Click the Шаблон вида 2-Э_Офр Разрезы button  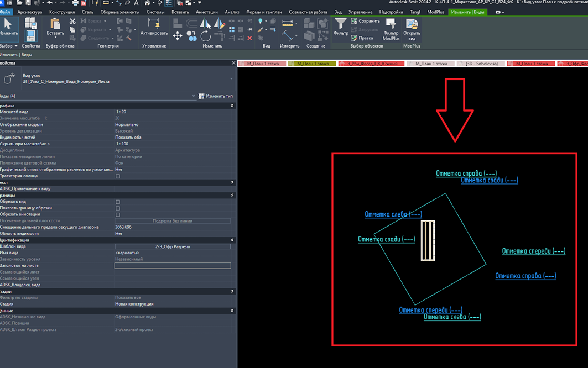(x=173, y=246)
